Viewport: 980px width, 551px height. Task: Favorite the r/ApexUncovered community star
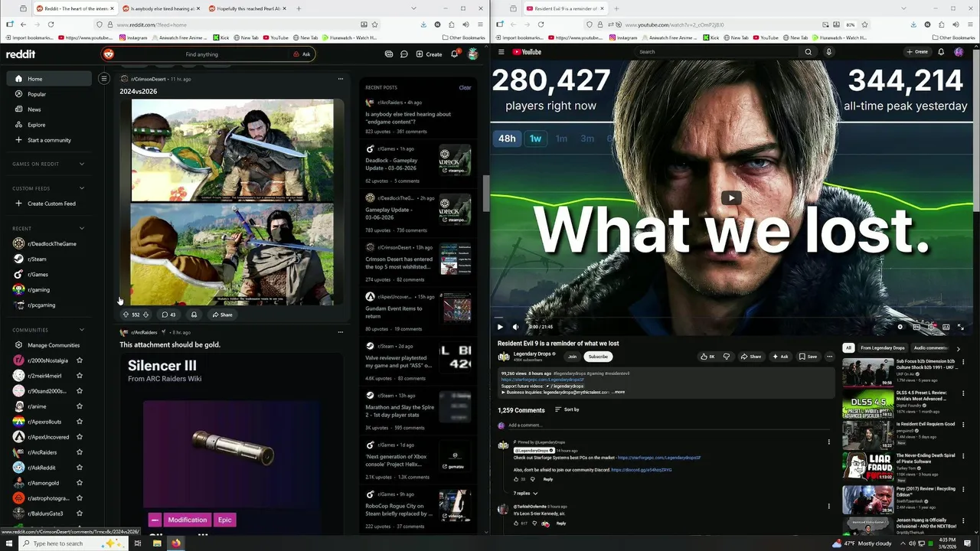pos(80,437)
